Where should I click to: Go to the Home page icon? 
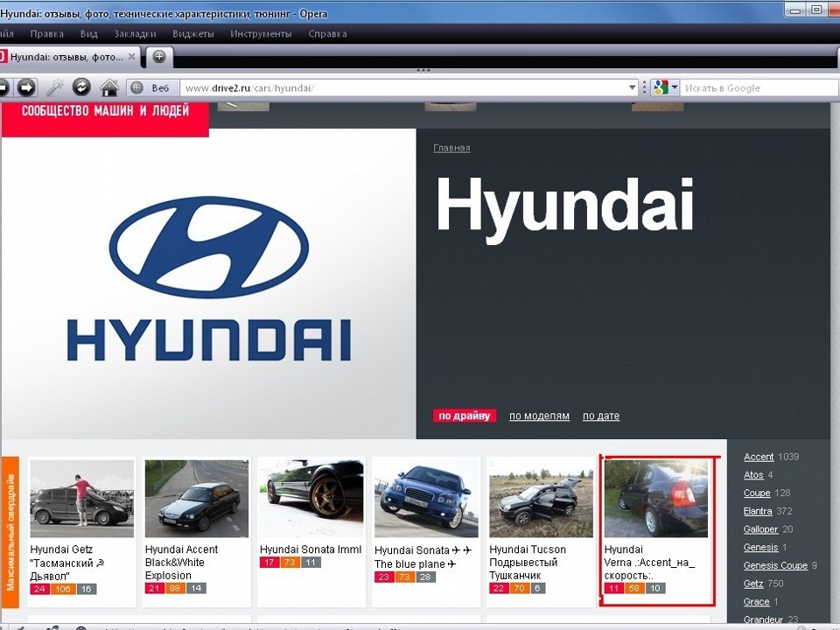pyautogui.click(x=109, y=87)
